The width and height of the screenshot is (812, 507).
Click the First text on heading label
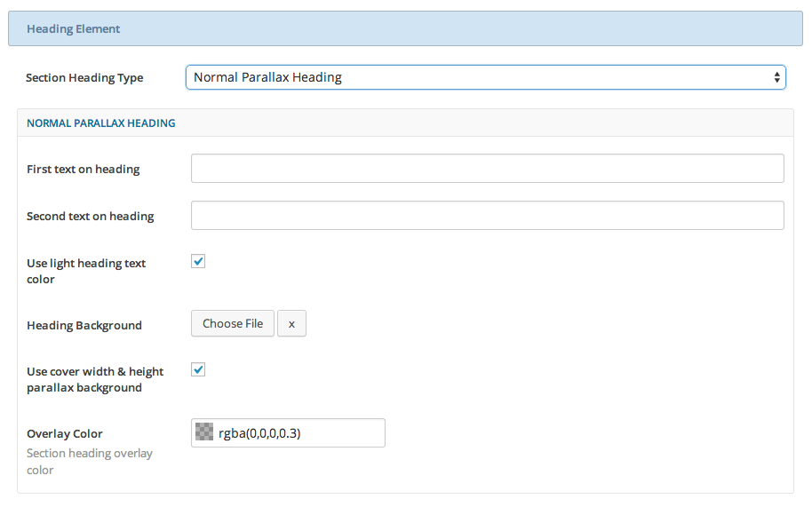(x=84, y=169)
